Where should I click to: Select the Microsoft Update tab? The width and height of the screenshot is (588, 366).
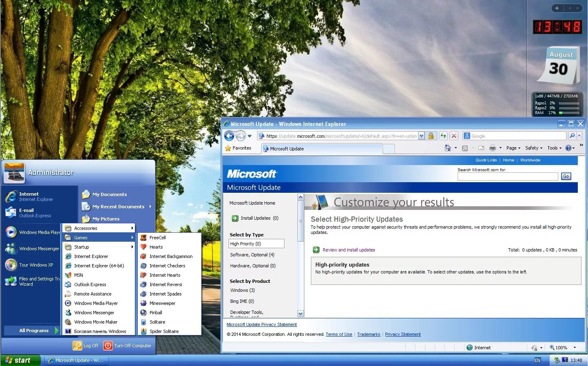click(x=322, y=149)
